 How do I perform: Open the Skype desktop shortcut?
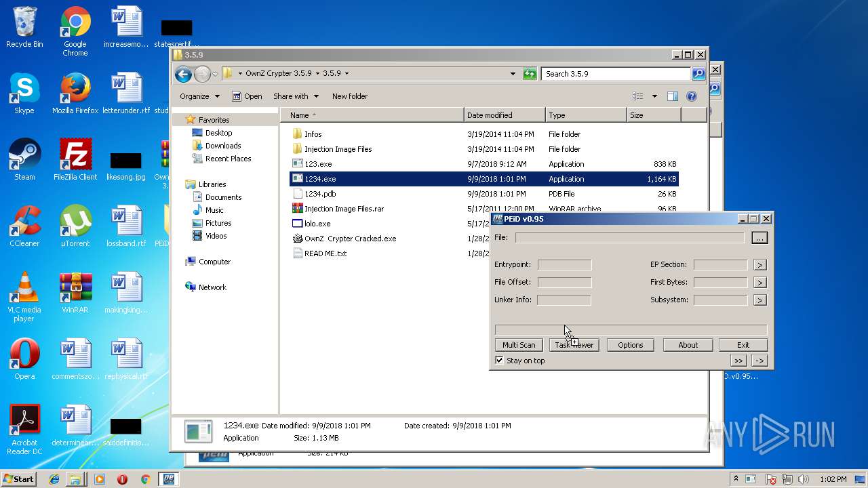point(24,94)
